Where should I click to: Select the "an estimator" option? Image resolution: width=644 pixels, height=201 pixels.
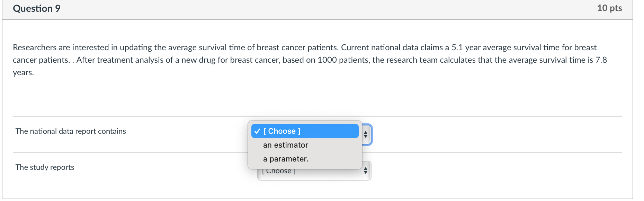click(285, 145)
